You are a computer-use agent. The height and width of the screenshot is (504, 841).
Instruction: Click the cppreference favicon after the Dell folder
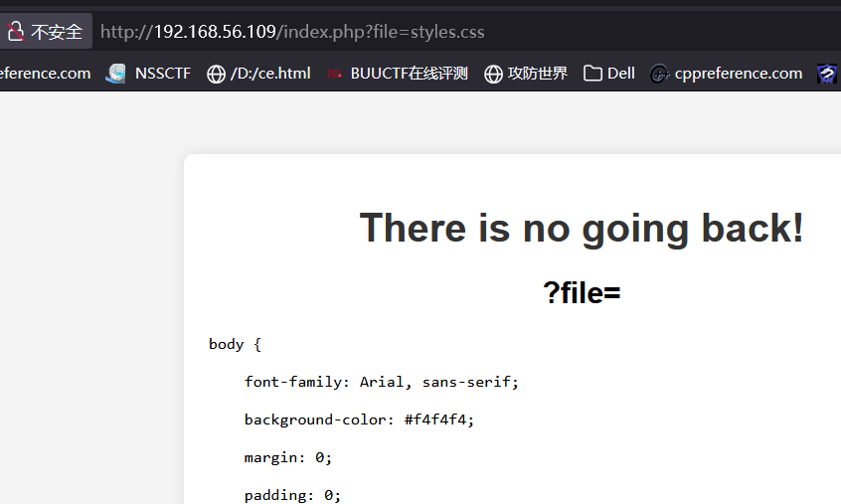tap(660, 74)
